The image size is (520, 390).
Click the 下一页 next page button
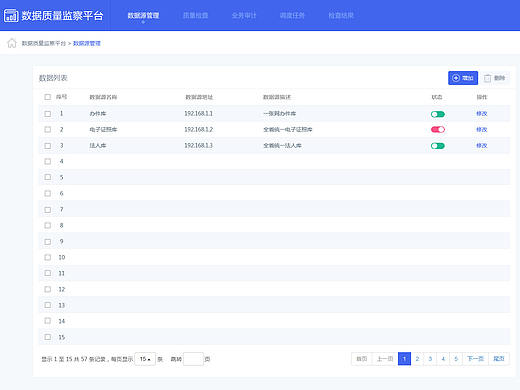475,359
